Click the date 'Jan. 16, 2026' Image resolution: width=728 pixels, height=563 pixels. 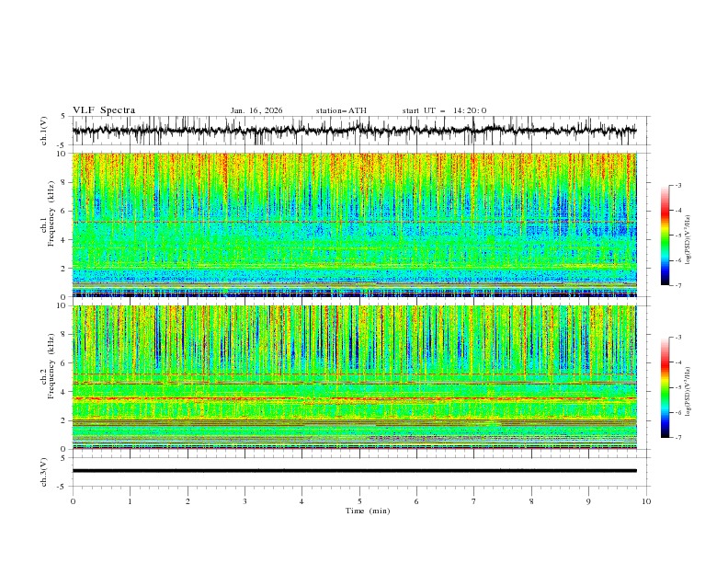(256, 110)
